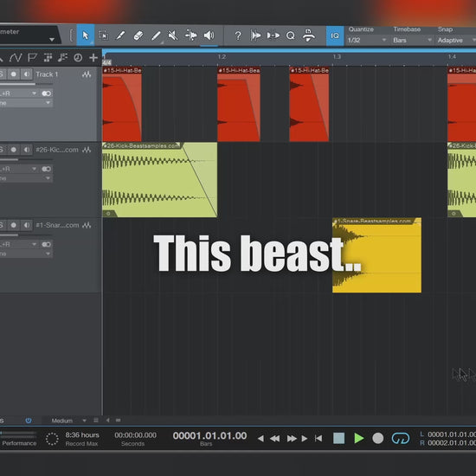Image resolution: width=476 pixels, height=476 pixels.
Task: Toggle the Loop transport button
Action: pos(401,438)
